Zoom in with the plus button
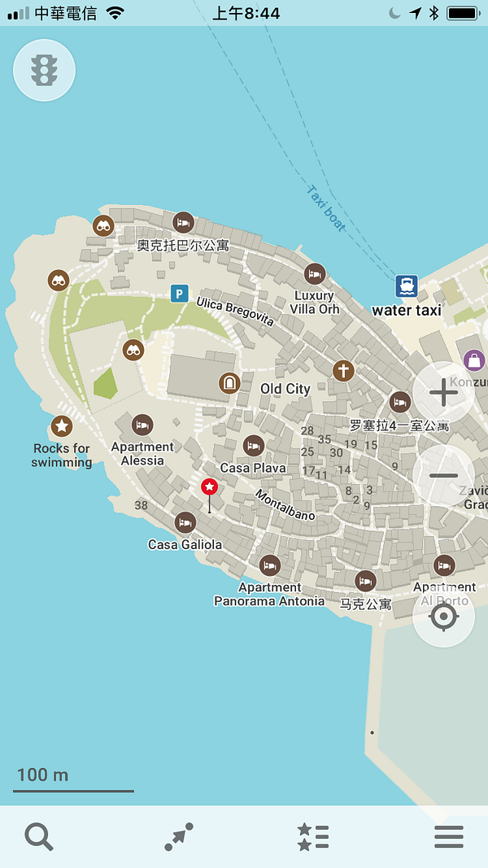 click(x=443, y=392)
